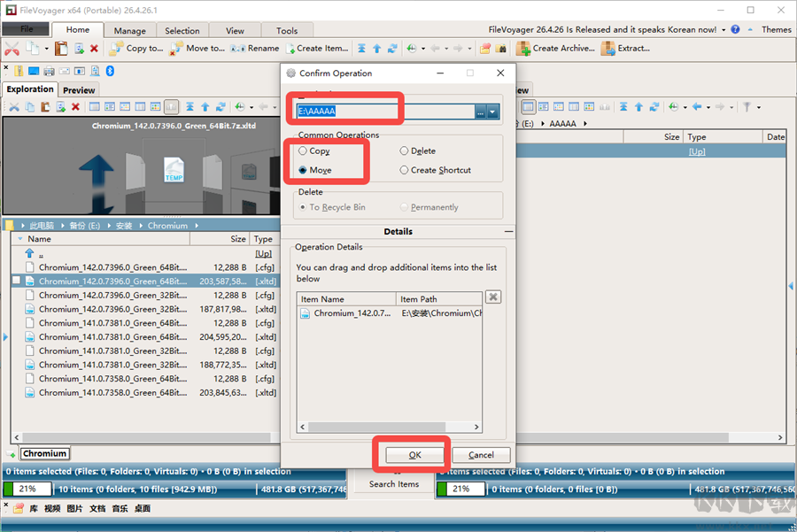This screenshot has height=532, width=797.
Task: Switch to the Selection ribbon tab
Action: coord(182,30)
